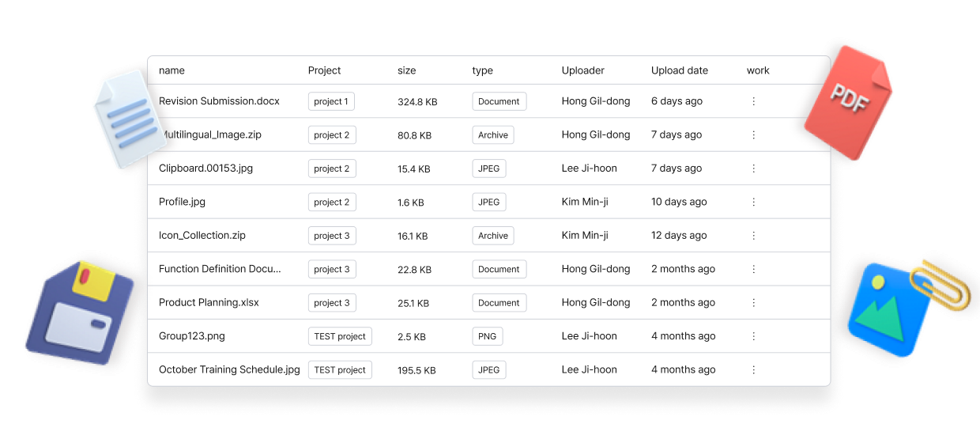
Task: Click the PNG type badge
Action: tap(488, 336)
